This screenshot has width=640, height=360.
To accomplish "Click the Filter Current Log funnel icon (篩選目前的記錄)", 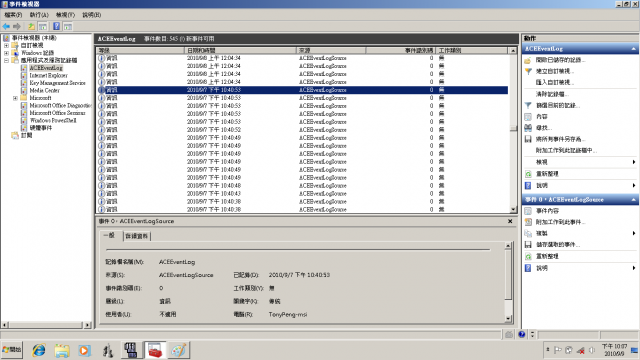I will pos(528,105).
